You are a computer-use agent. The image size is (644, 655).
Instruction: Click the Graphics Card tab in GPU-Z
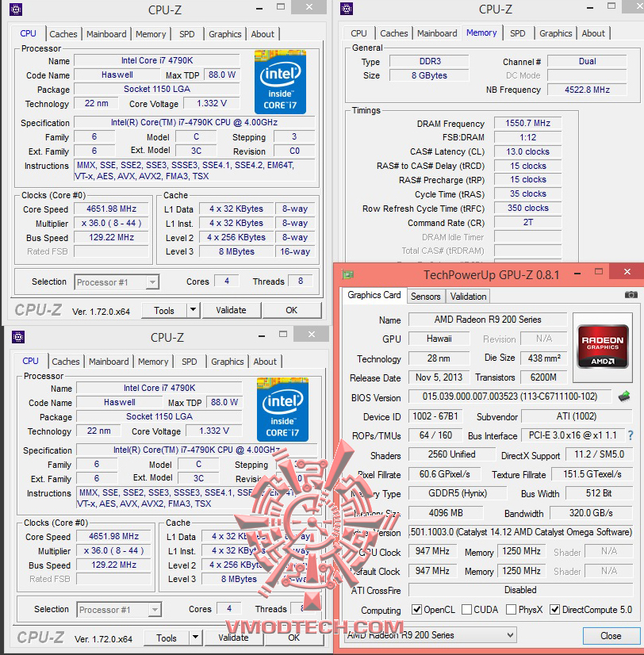pyautogui.click(x=374, y=295)
